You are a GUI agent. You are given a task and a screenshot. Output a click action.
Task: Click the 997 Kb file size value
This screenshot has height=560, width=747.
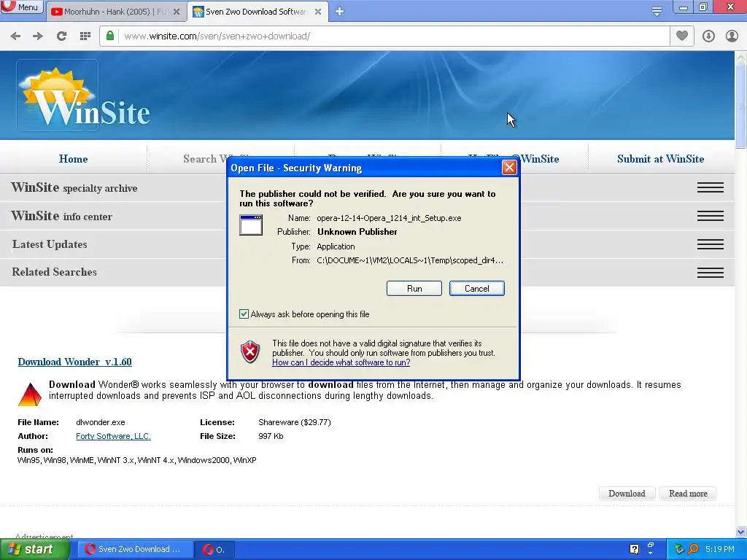[271, 436]
